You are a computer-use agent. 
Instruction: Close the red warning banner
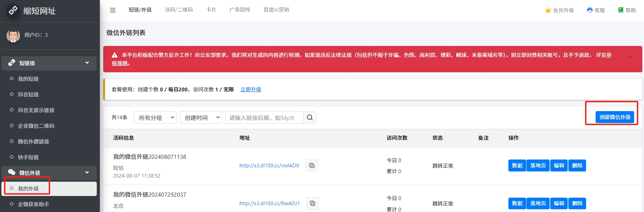630,57
